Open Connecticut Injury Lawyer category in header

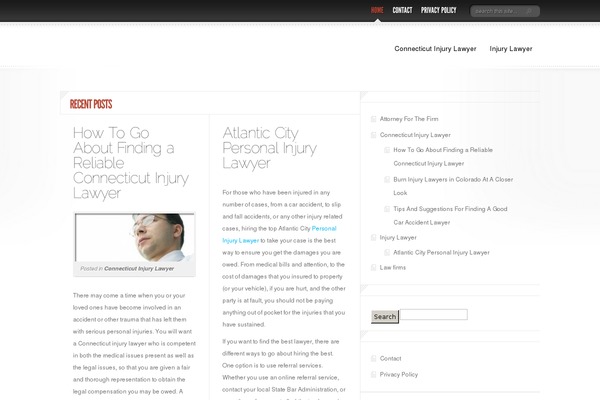[435, 49]
